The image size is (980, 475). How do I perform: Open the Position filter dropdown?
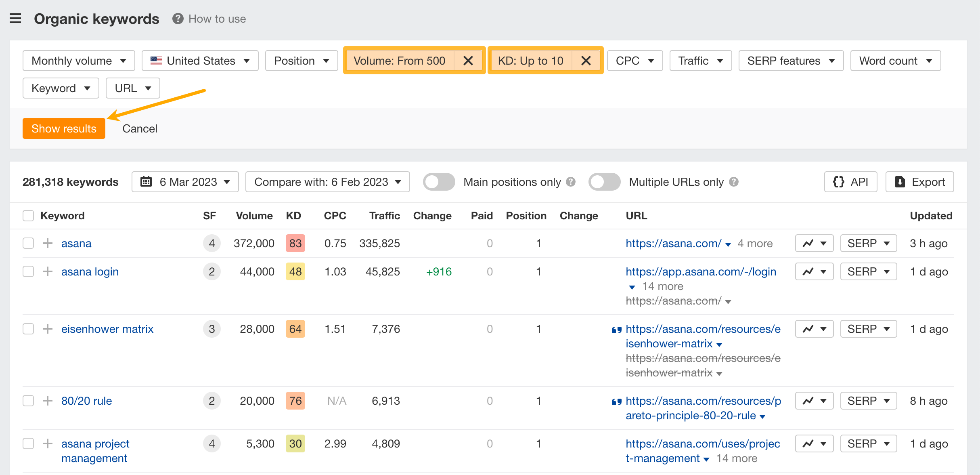(x=302, y=61)
